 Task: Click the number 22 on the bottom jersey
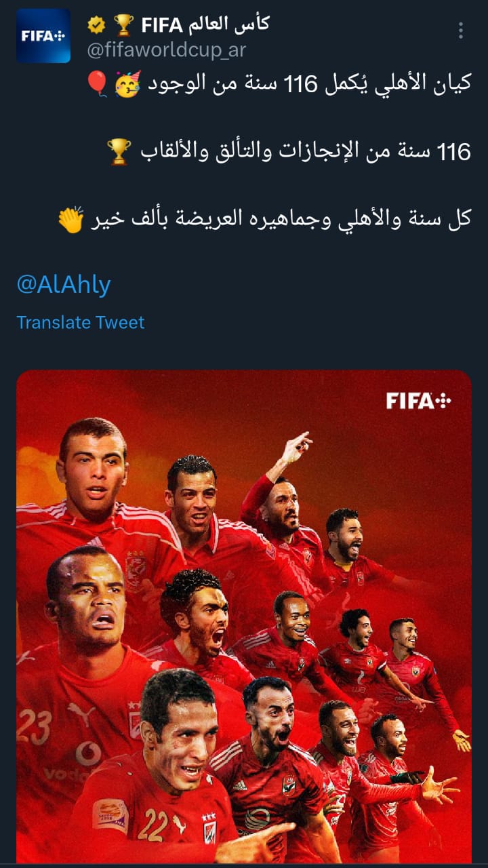coord(153,824)
